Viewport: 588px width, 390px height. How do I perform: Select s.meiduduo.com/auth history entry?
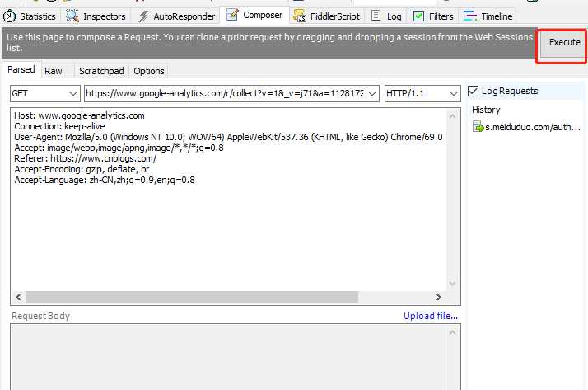(x=526, y=127)
